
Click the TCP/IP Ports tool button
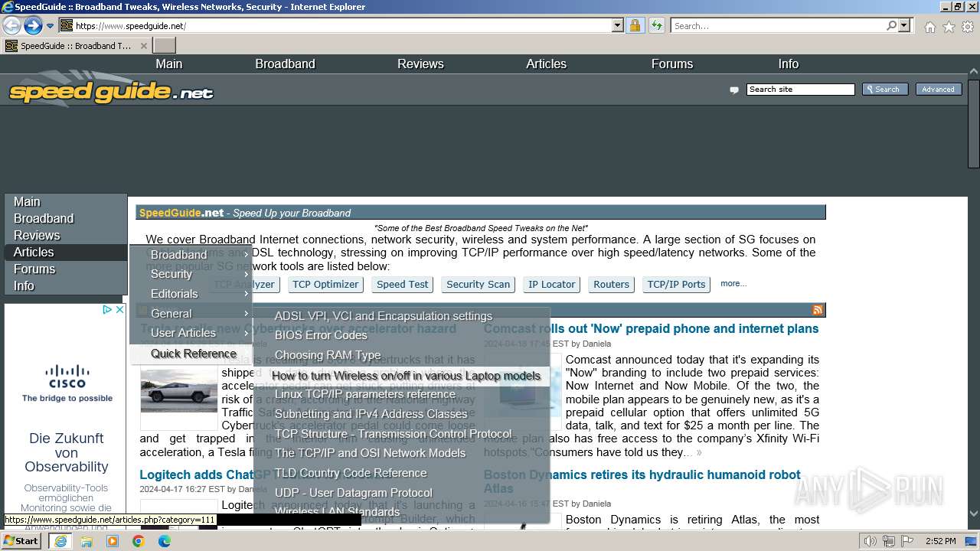676,284
